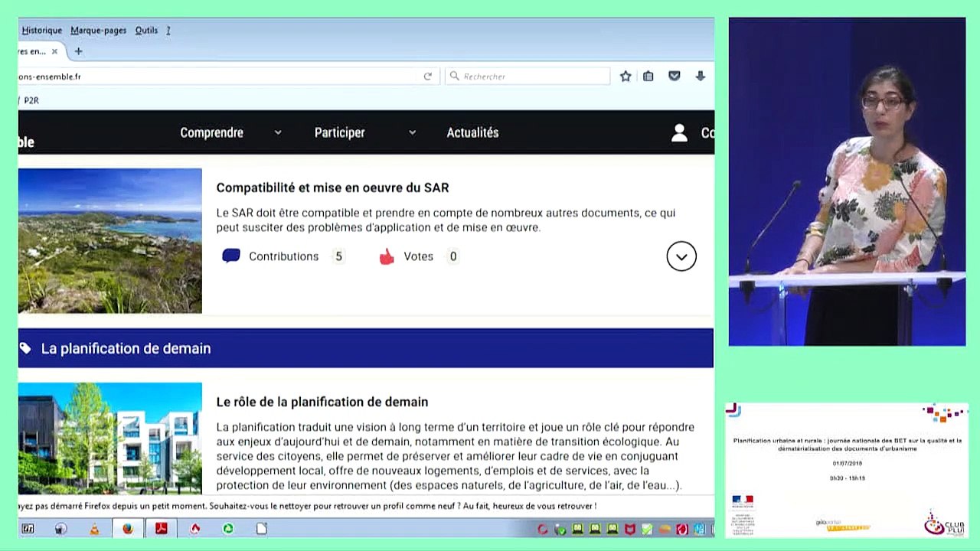
Task: Close the current browser tab
Action: point(54,52)
